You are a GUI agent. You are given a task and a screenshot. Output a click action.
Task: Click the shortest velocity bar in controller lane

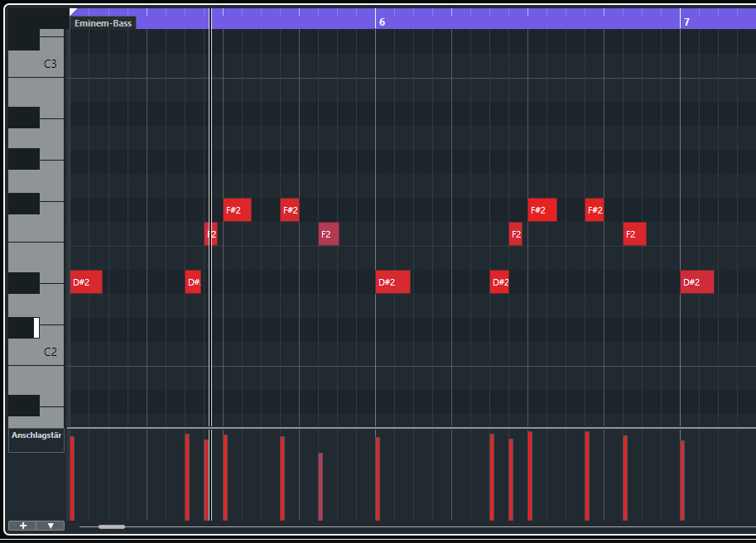tap(320, 486)
